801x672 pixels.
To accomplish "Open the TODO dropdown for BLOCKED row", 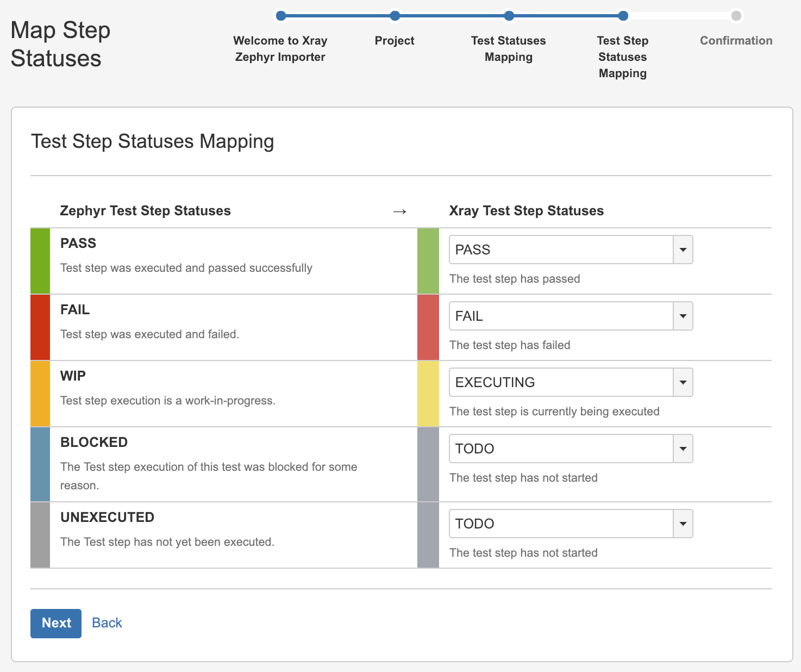I will pos(571,449).
